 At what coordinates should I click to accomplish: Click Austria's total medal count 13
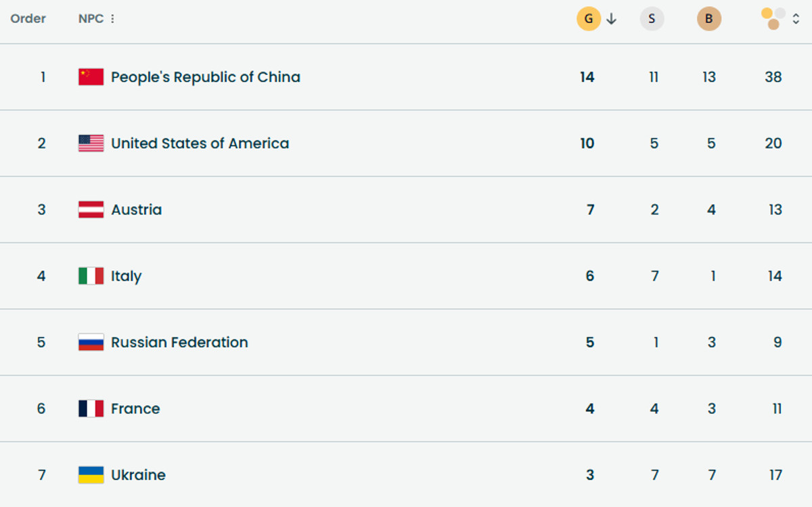[x=774, y=210]
